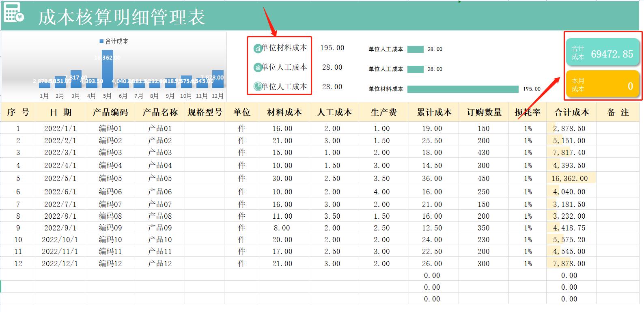Click the calculator icon in the title banner
644x312 pixels.
click(14, 13)
